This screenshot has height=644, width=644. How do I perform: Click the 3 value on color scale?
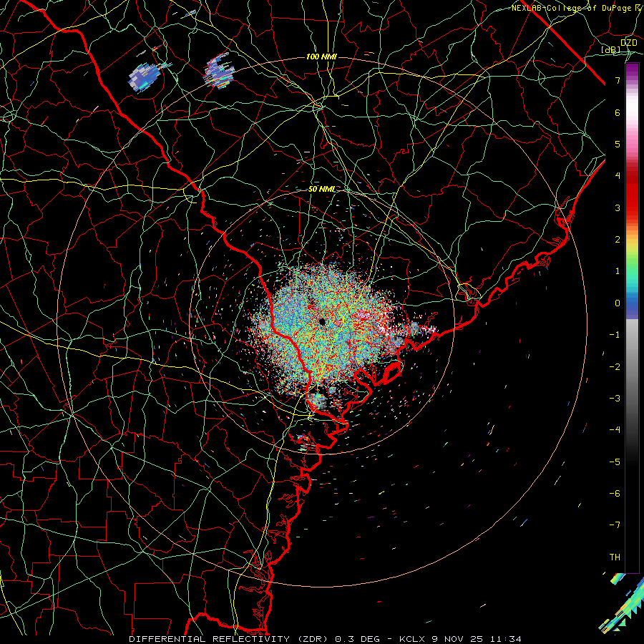(x=618, y=208)
